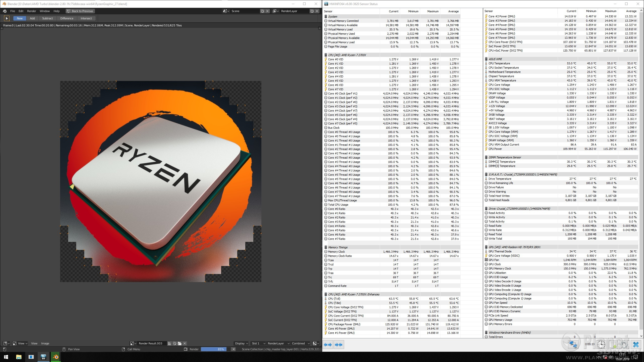Open the editor type selector in image editor

(6, 343)
